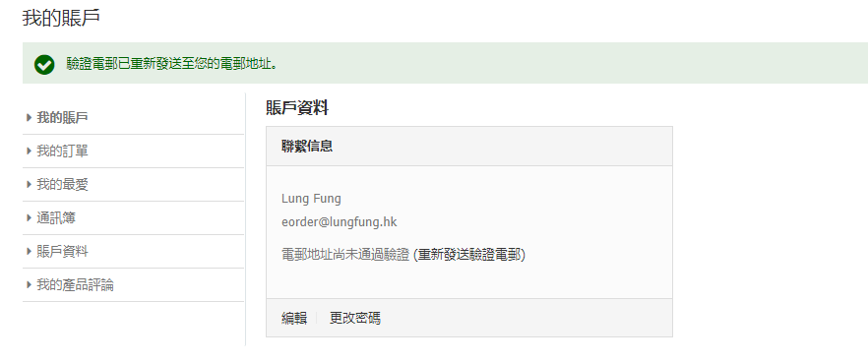Click the email eorder@lungfung.hk text

click(x=339, y=222)
